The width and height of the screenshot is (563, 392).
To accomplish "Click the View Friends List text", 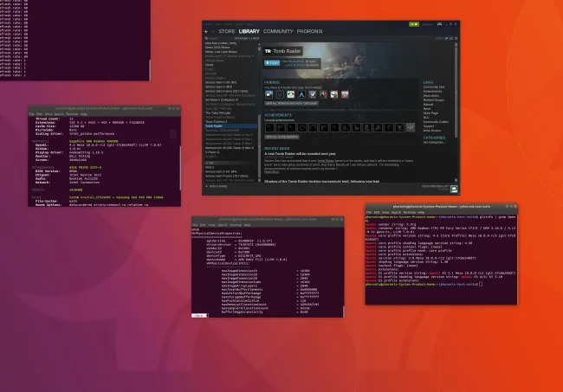I will tap(435, 187).
